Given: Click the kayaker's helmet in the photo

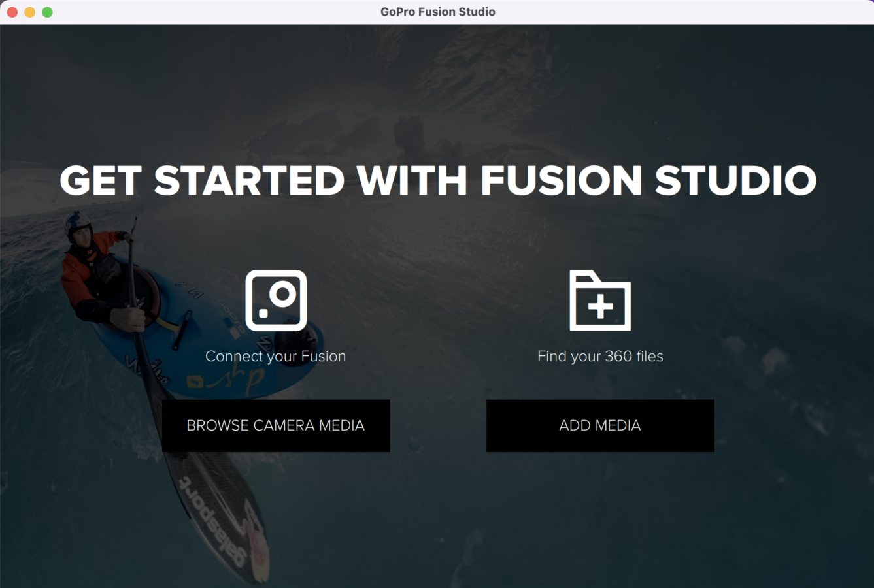Looking at the screenshot, I should (x=78, y=225).
